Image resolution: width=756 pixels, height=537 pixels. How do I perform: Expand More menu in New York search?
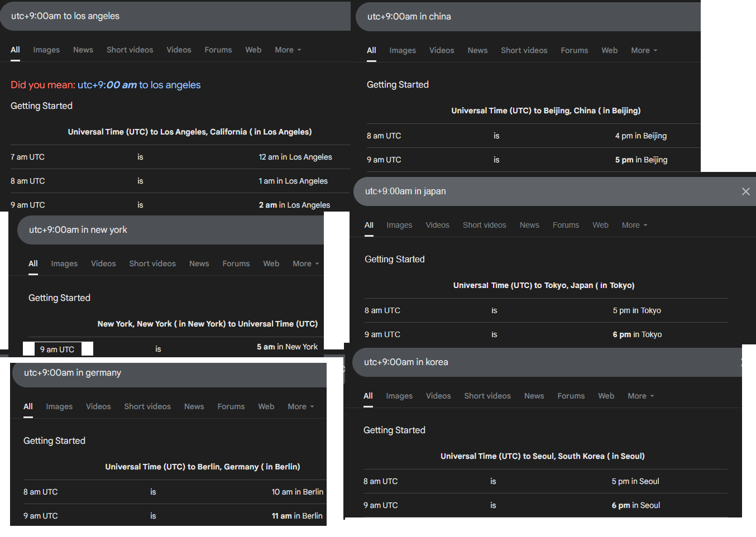[x=306, y=263]
